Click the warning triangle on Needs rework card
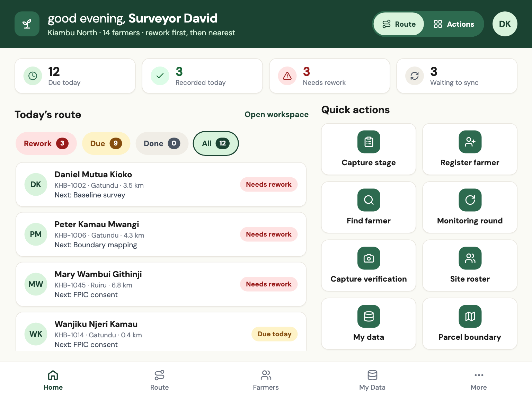Screen dimensions: 532x399 287,76
